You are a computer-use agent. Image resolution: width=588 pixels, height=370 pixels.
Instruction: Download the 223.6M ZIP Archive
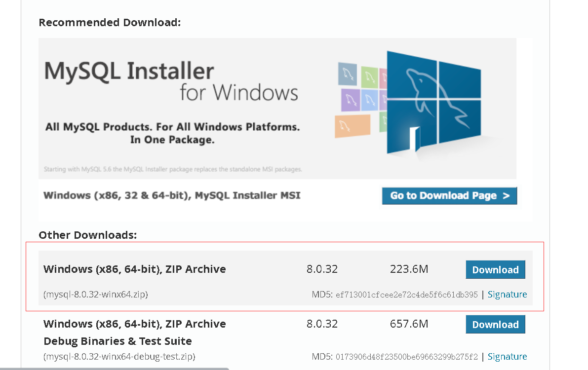pyautogui.click(x=495, y=269)
